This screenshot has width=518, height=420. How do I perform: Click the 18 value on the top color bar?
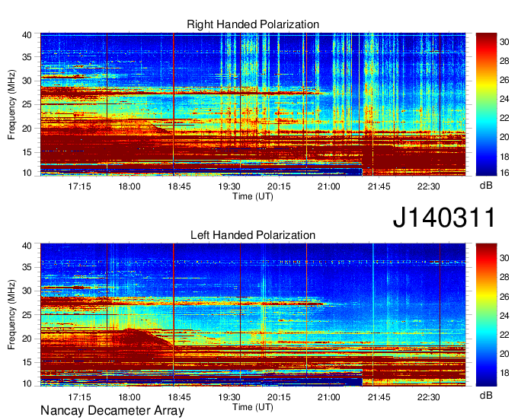tap(504, 157)
